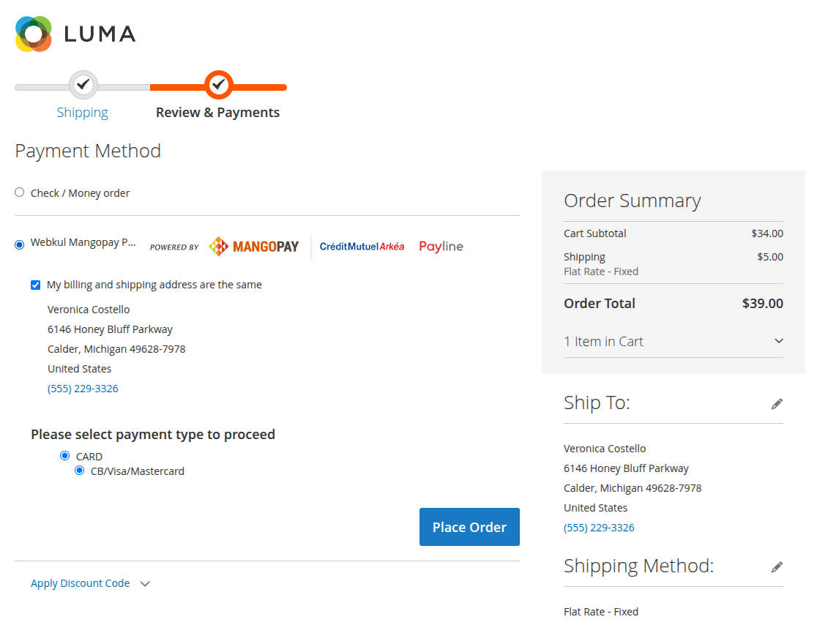Click the Review & Payments checkmark circle
Viewport: 820px width, 644px height.
(218, 84)
